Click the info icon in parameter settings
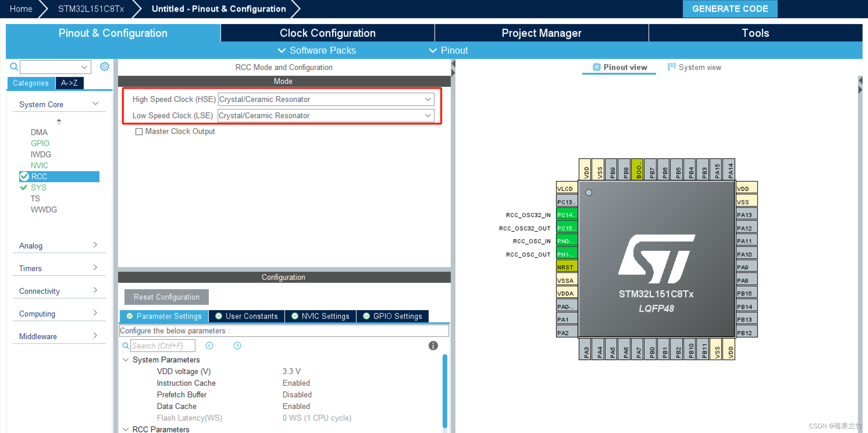The height and width of the screenshot is (433, 868). pos(433,345)
